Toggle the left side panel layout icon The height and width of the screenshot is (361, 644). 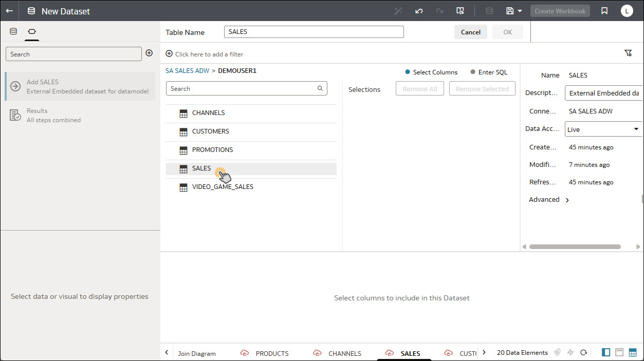pos(606,352)
